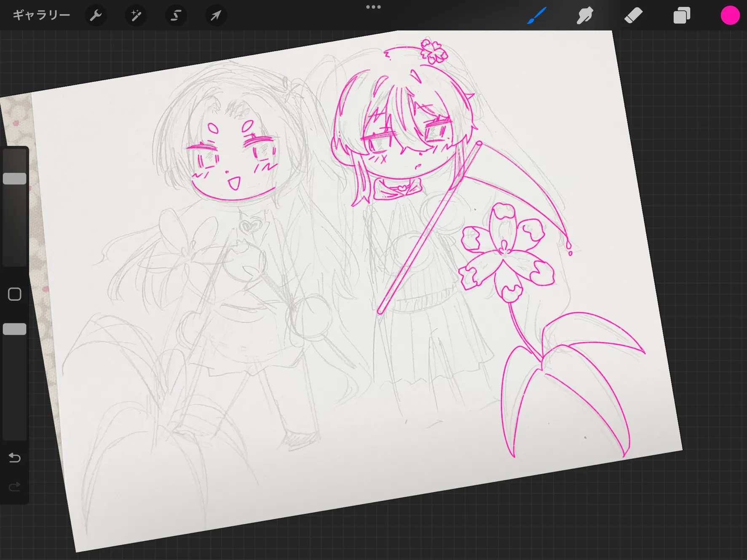The height and width of the screenshot is (560, 747).
Task: Redo the last undone stroke
Action: [x=15, y=487]
